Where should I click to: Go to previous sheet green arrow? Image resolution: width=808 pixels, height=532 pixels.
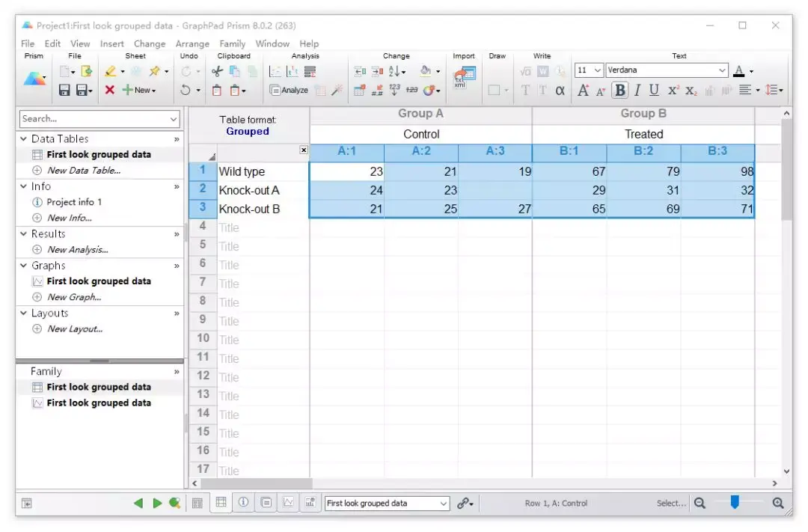tap(138, 503)
